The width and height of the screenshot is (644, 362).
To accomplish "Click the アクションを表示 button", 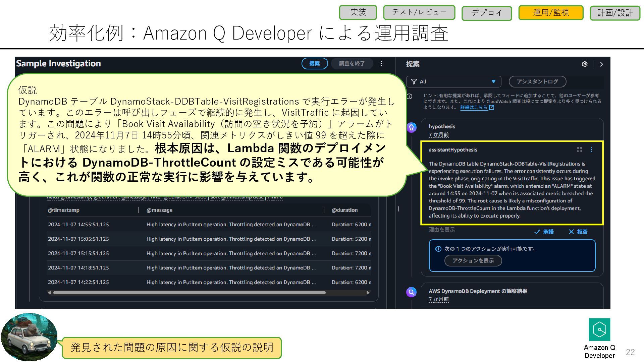I will pos(473,260).
